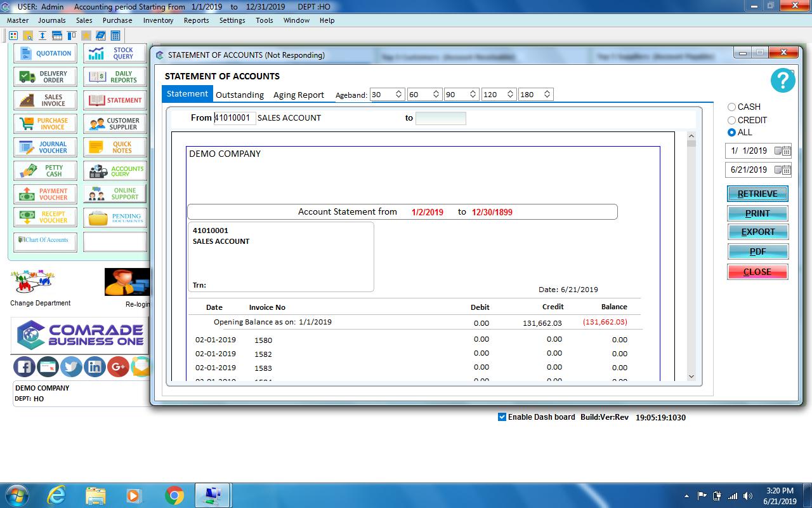Click the RETRIEVE button

click(x=757, y=194)
